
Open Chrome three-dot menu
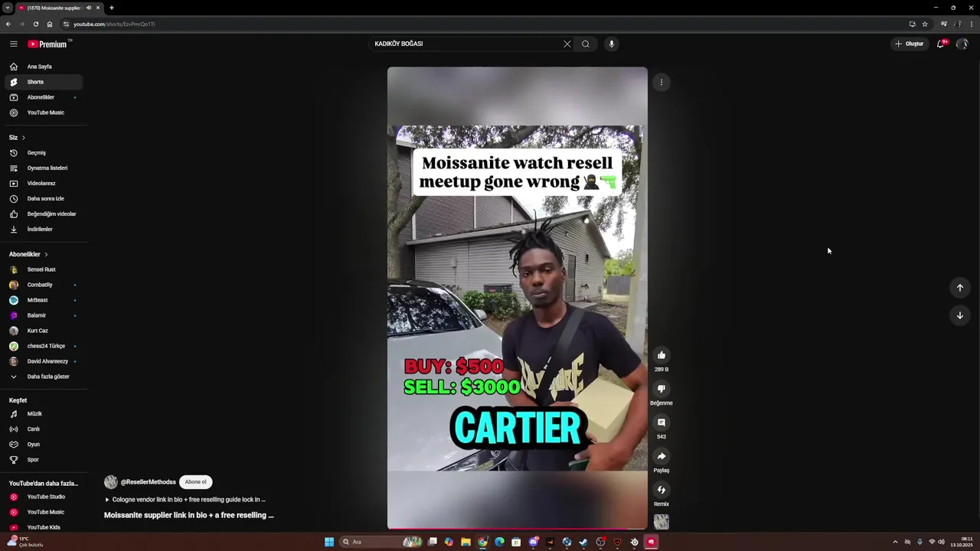(972, 24)
